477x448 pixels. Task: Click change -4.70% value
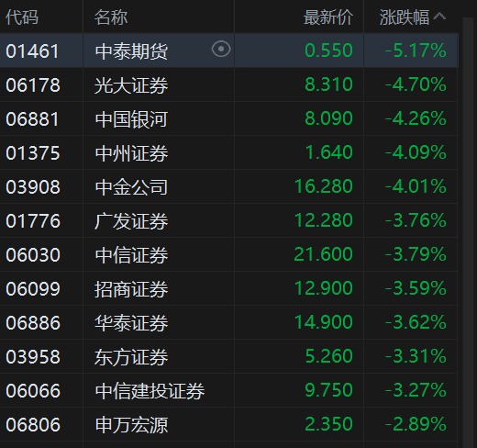pos(416,84)
